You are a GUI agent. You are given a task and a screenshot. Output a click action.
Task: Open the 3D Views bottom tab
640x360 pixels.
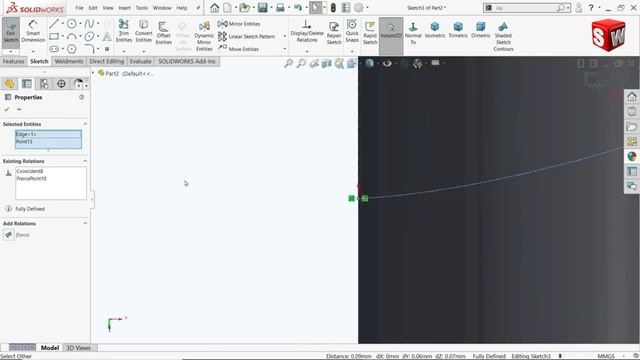point(78,348)
